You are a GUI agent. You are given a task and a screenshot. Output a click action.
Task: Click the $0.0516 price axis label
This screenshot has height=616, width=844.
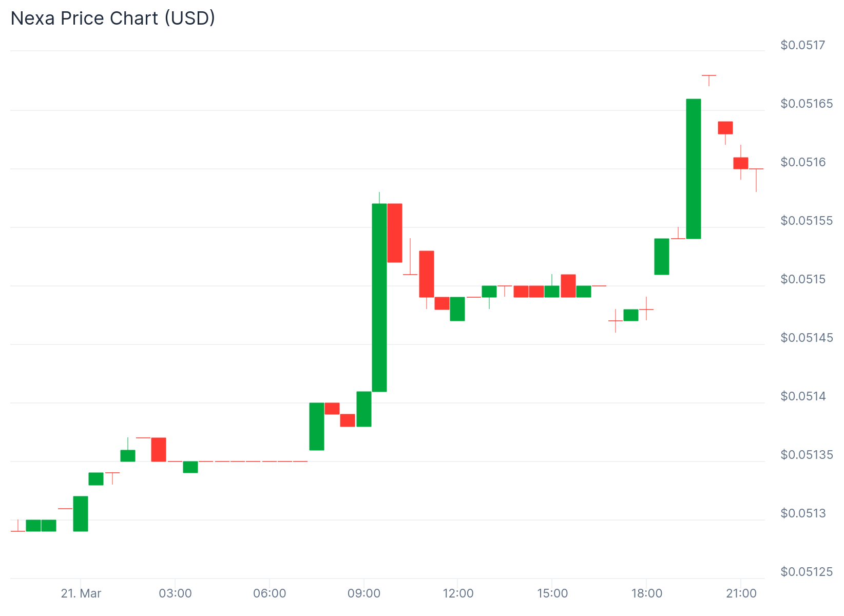point(803,162)
